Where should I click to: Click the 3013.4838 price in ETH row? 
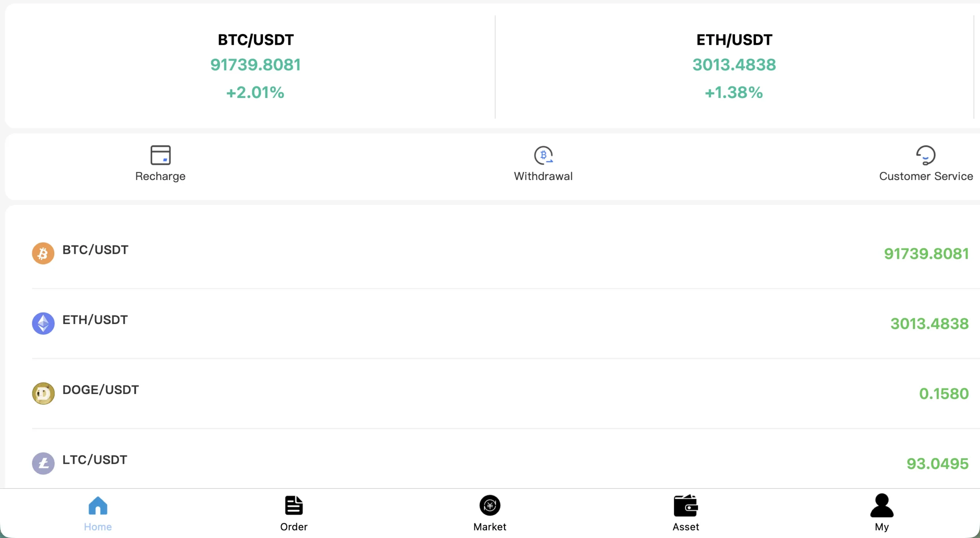click(x=929, y=324)
